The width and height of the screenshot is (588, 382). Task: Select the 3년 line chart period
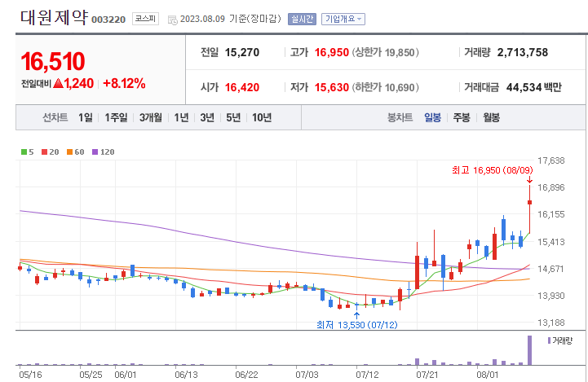click(x=207, y=117)
